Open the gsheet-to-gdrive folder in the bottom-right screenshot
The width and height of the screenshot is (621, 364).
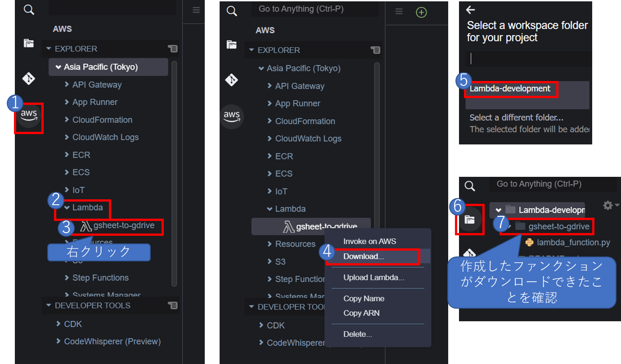point(558,226)
